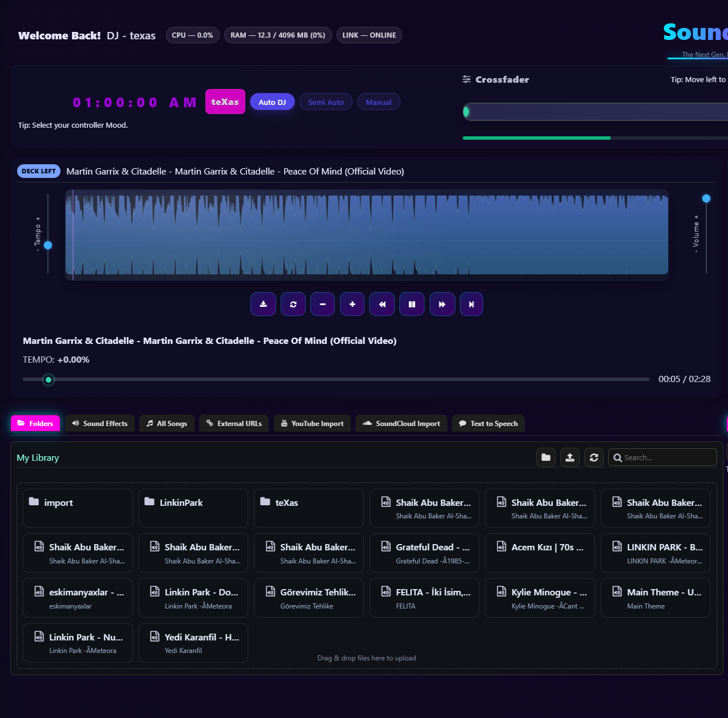Skip to the next track

click(471, 304)
